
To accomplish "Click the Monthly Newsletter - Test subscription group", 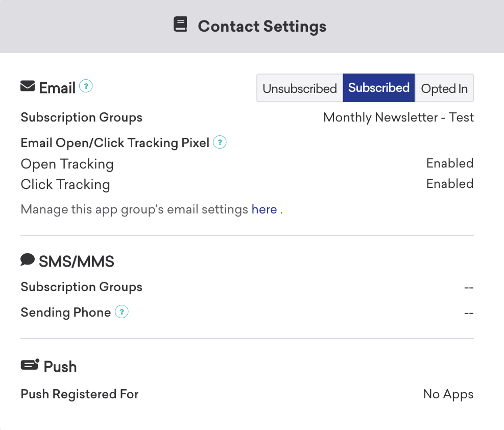I will pyautogui.click(x=398, y=117).
